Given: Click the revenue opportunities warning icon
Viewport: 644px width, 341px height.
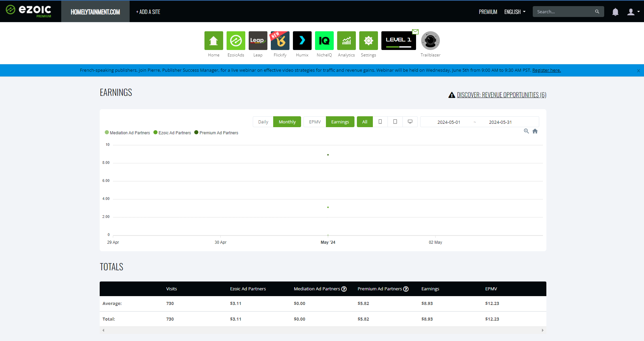Looking at the screenshot, I should tap(452, 95).
